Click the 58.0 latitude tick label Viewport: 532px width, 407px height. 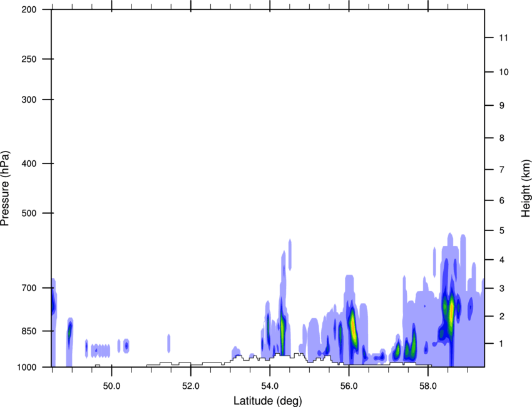coord(428,386)
